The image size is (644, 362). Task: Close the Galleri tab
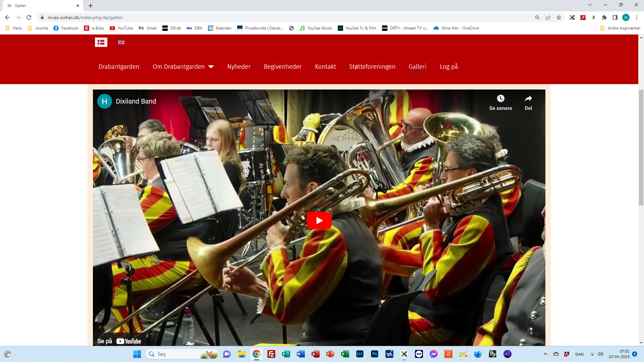(x=78, y=6)
